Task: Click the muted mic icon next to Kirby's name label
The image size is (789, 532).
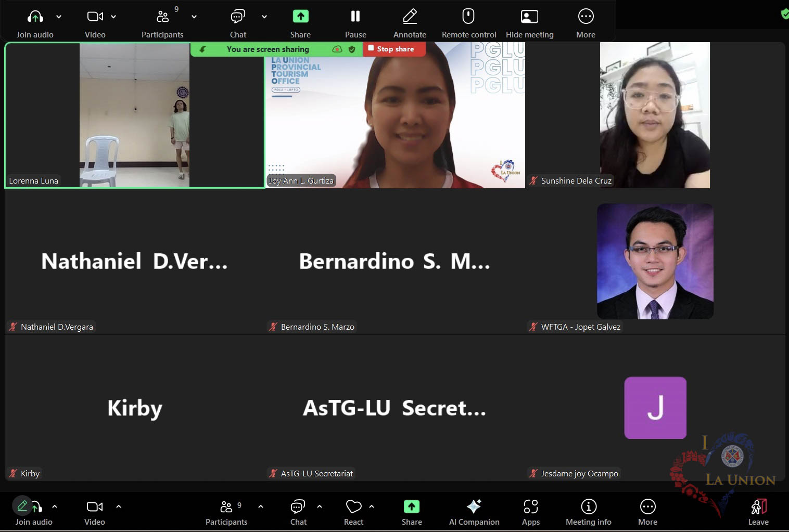Action: (13, 473)
